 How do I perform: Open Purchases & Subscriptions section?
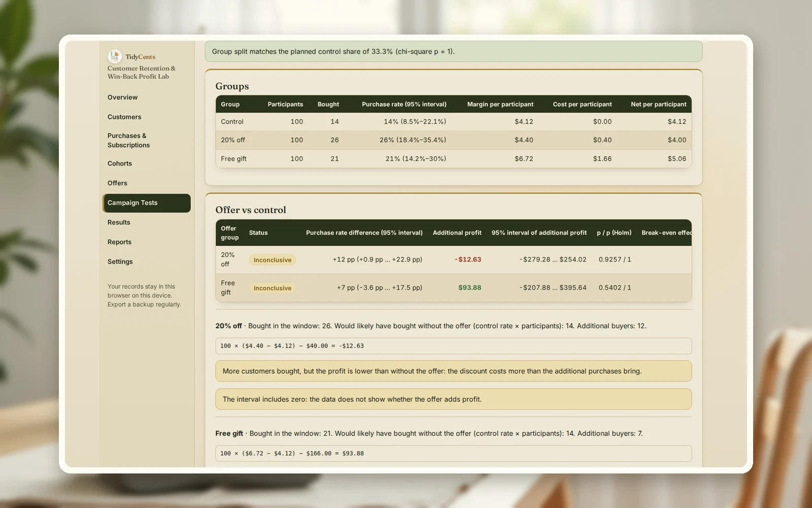[128, 140]
